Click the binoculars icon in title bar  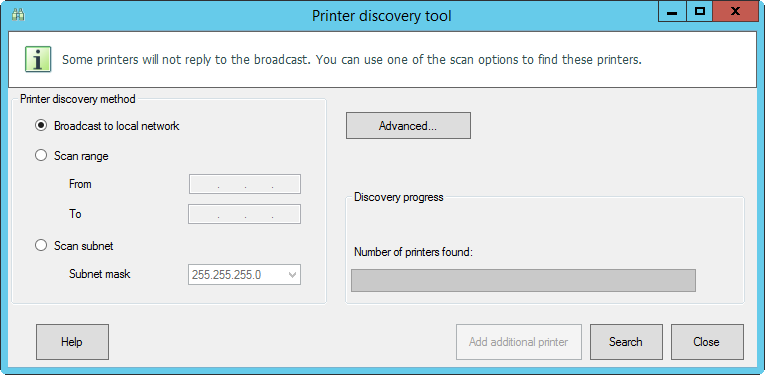point(18,15)
